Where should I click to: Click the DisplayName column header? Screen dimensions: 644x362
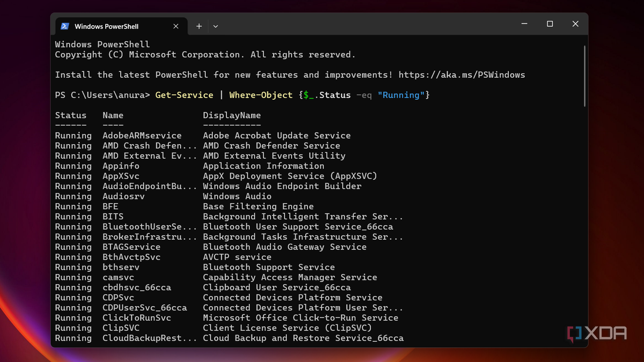[232, 115]
